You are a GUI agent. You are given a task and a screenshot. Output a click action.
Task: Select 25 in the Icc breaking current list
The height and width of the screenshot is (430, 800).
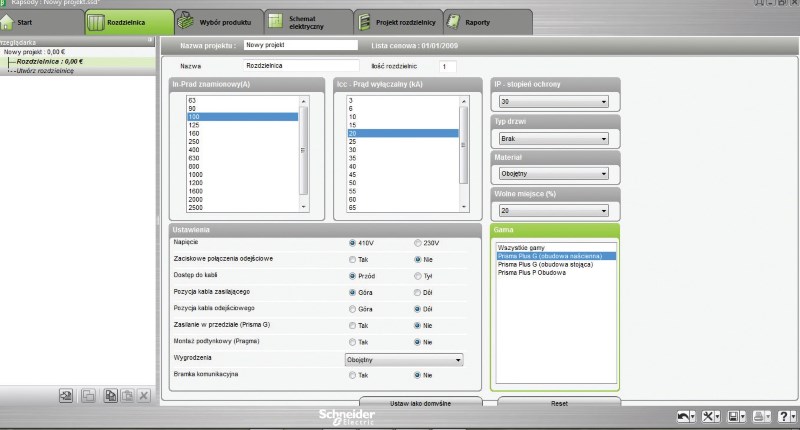coord(403,142)
